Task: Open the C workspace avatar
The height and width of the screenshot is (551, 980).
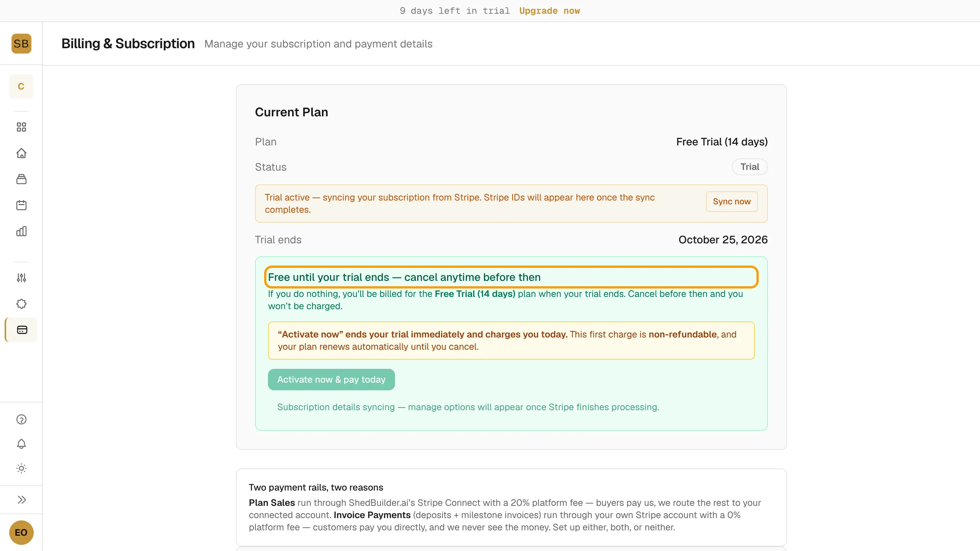Action: pyautogui.click(x=21, y=86)
